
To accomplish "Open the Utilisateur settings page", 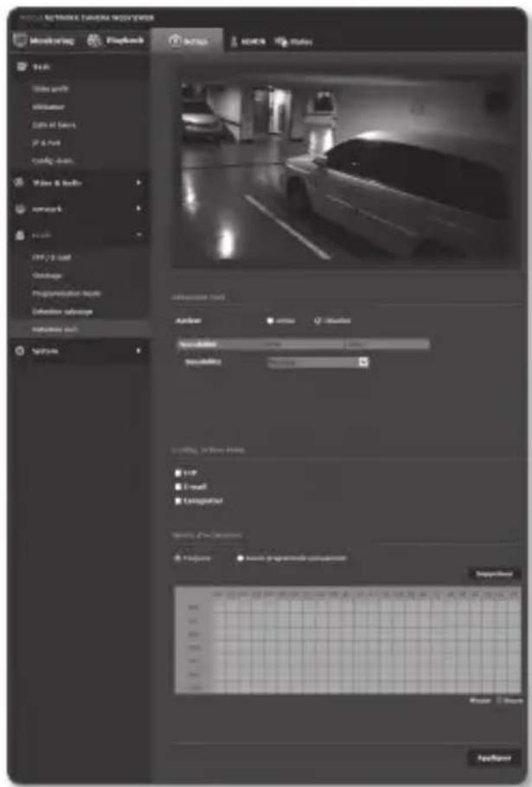I will point(48,107).
